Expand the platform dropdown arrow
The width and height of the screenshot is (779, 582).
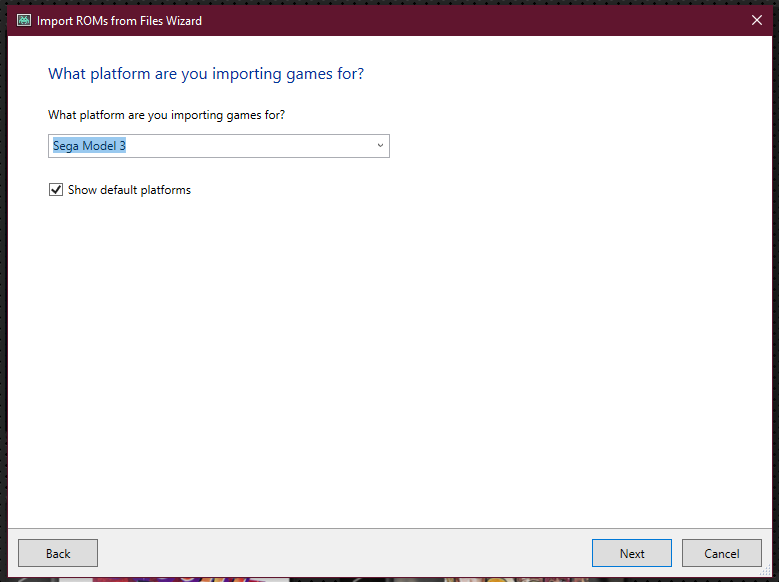380,146
